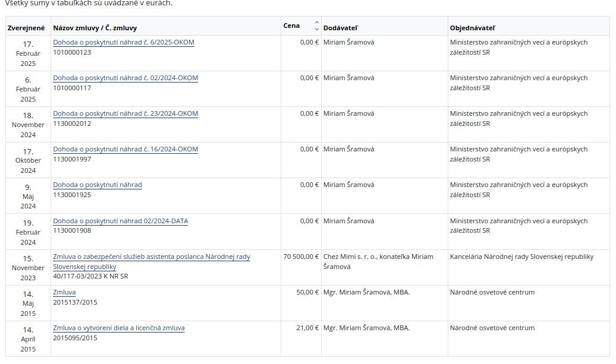Viewport: 616px width, 364px height.
Task: Open the parliamentary assistant services contract link
Action: pyautogui.click(x=151, y=257)
